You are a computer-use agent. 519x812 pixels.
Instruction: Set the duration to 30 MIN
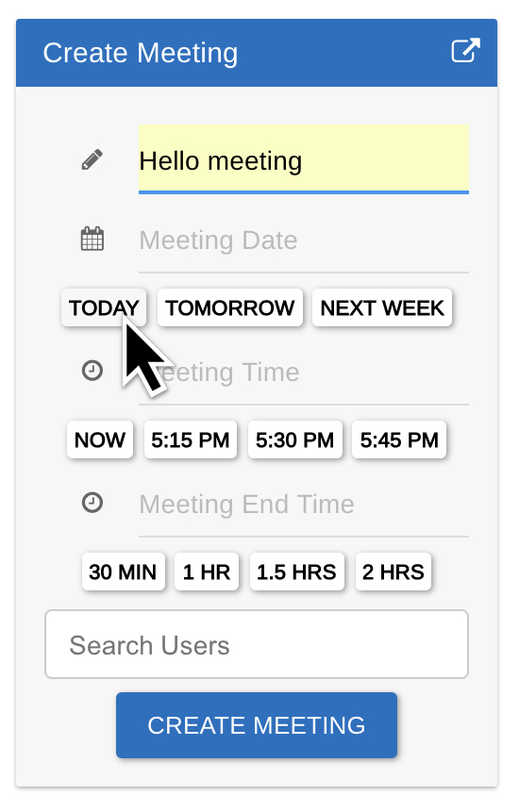124,572
